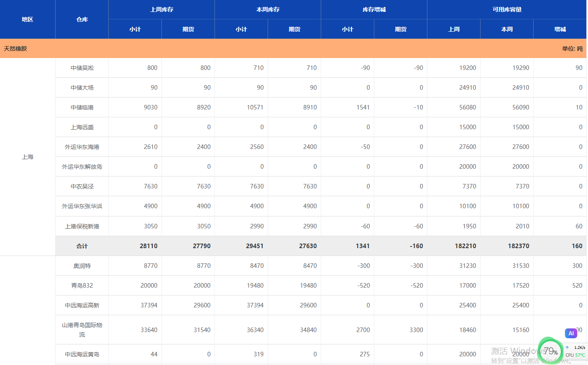Screen dimensions: 588x365
Task: Click value 1541 in 中储临港 row
Action: coord(363,107)
